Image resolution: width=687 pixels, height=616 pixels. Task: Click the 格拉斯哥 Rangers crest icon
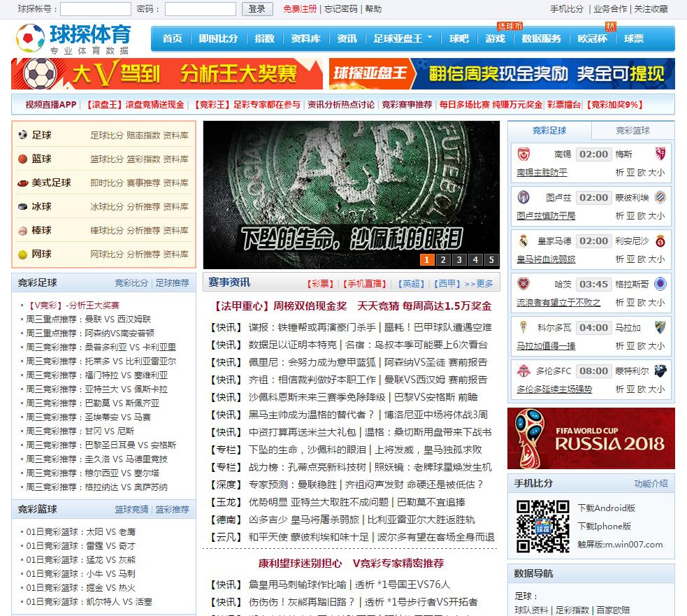pos(660,284)
